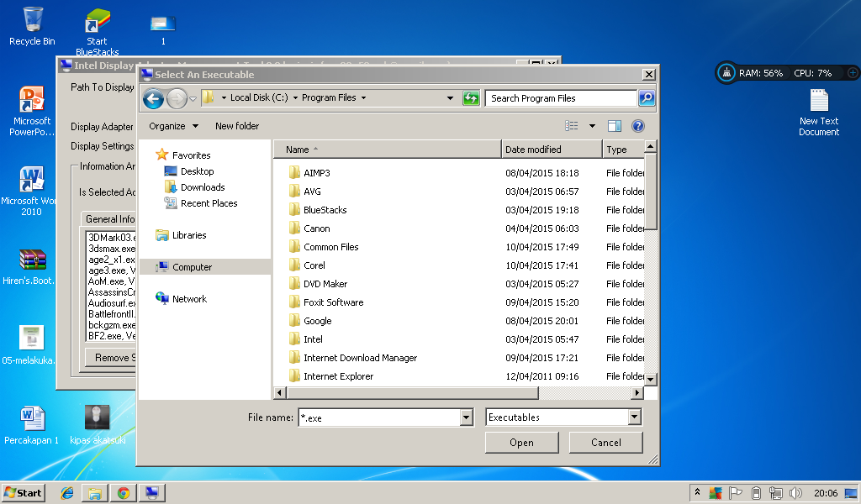The image size is (861, 504).
Task: Click the search magnifier icon
Action: [647, 98]
